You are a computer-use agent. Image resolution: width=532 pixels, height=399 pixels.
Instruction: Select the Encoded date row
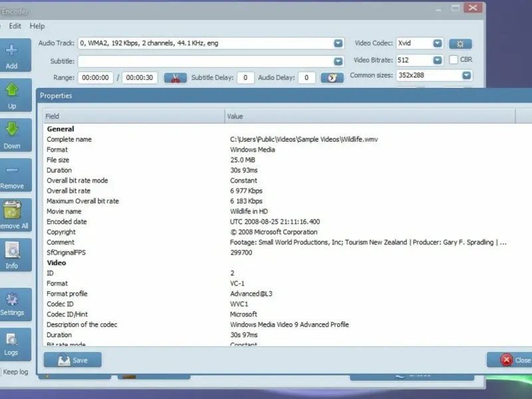288,222
